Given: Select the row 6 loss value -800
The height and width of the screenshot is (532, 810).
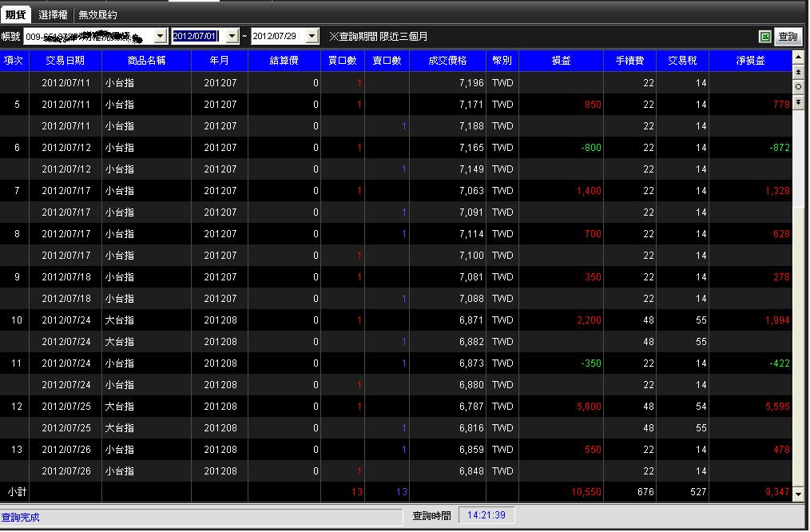Looking at the screenshot, I should point(591,148).
